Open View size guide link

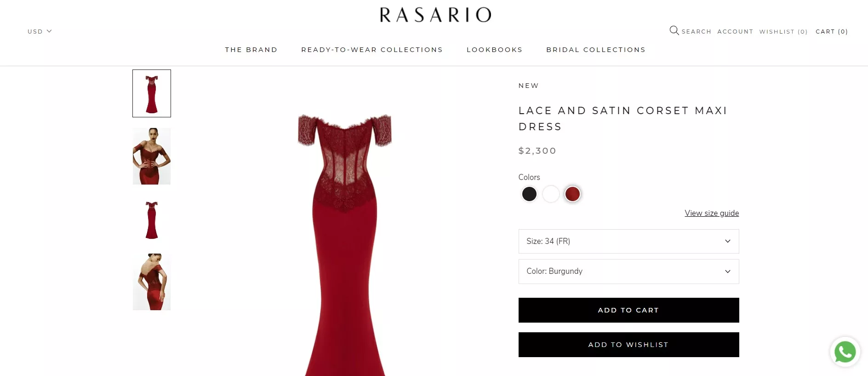(712, 213)
